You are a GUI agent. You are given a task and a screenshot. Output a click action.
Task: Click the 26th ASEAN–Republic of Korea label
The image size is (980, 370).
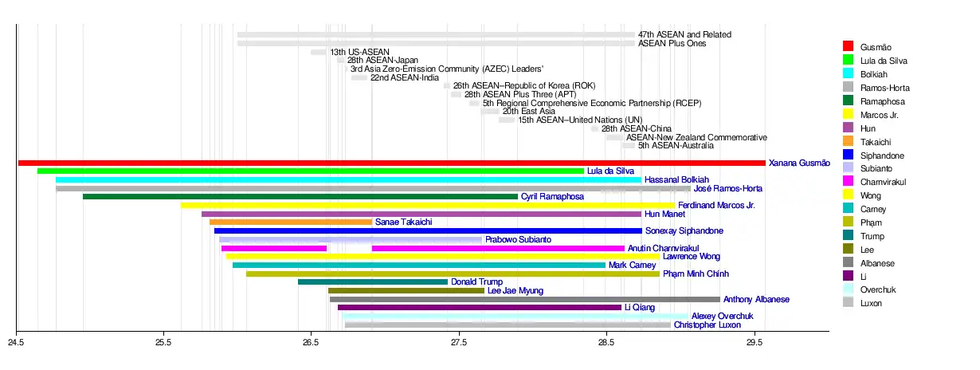[x=524, y=86]
